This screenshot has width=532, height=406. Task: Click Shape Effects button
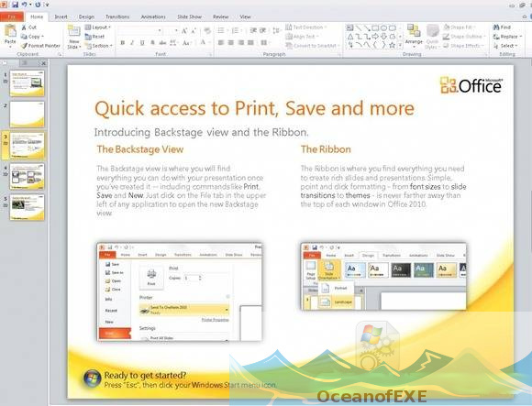463,46
